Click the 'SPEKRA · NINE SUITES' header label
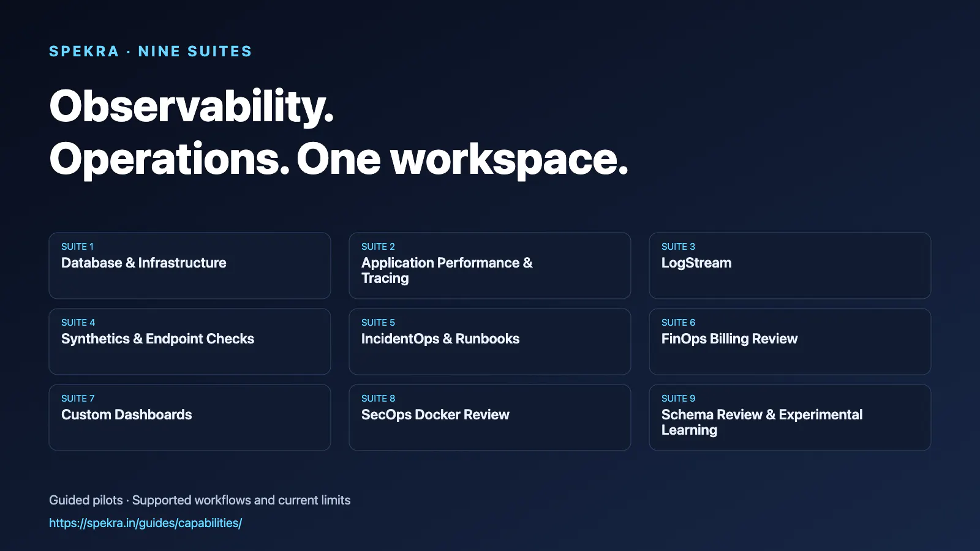The width and height of the screenshot is (980, 551). pyautogui.click(x=151, y=51)
